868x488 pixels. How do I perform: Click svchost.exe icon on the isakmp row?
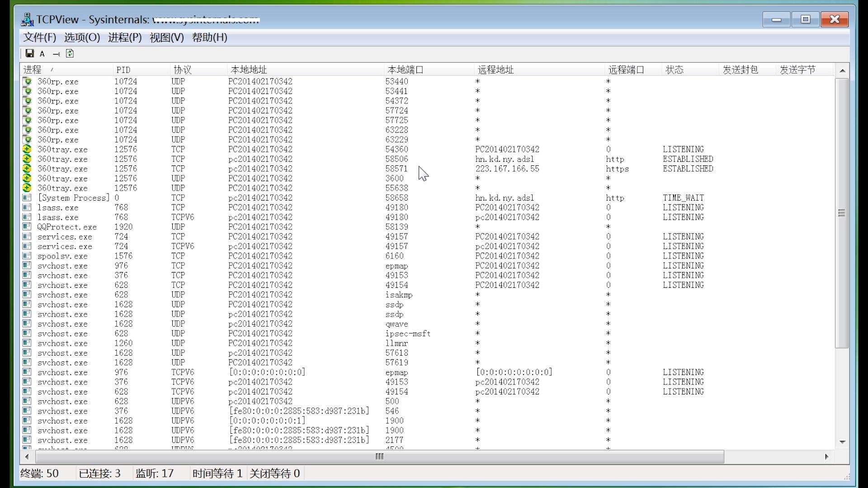(x=27, y=295)
